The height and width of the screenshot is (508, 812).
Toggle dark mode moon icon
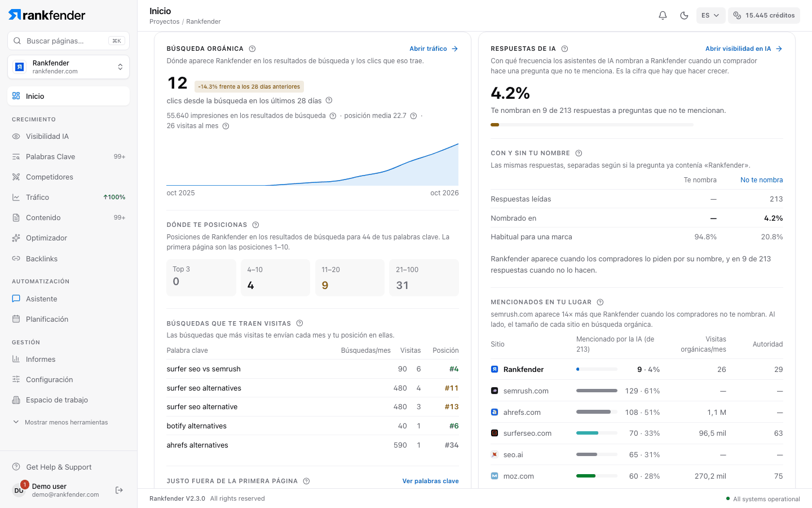[x=684, y=15]
